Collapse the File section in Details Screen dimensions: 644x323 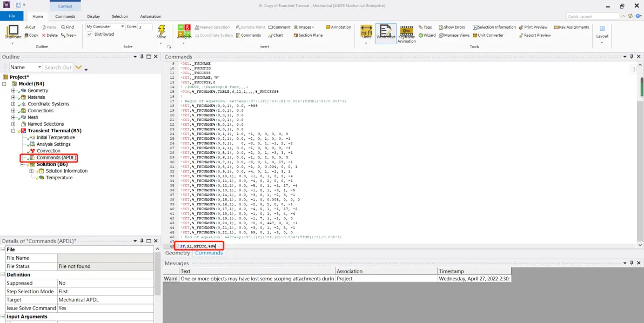(3, 250)
